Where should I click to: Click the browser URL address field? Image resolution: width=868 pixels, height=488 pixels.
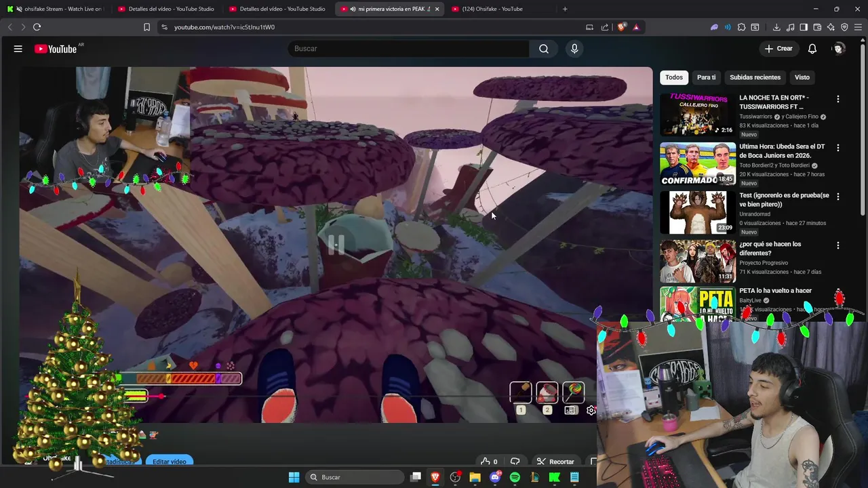pyautogui.click(x=373, y=27)
